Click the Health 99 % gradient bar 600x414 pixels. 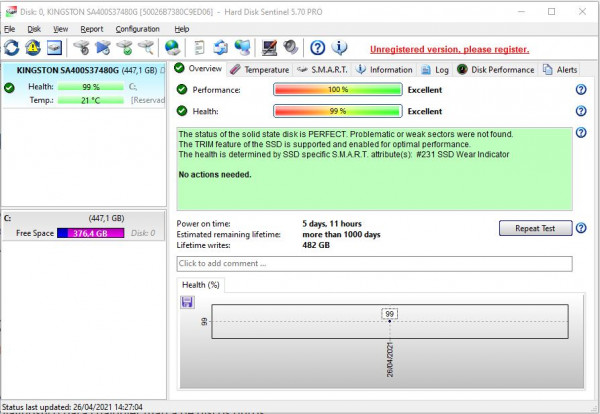coord(338,111)
